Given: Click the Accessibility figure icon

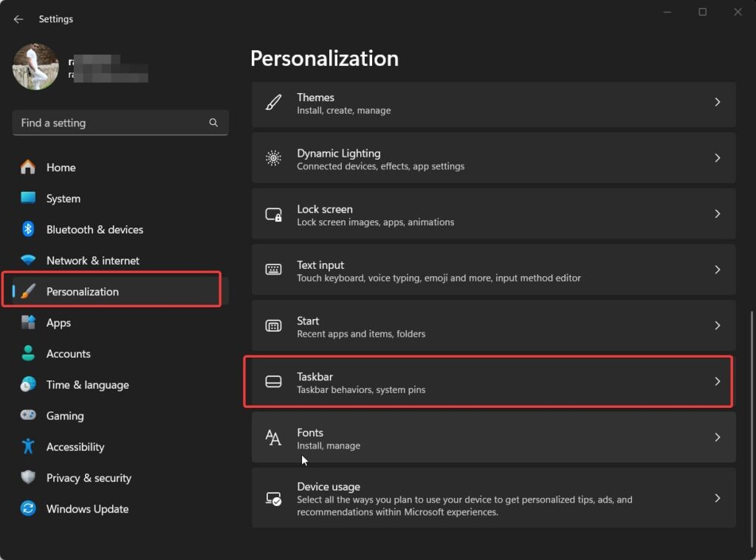Looking at the screenshot, I should (28, 446).
